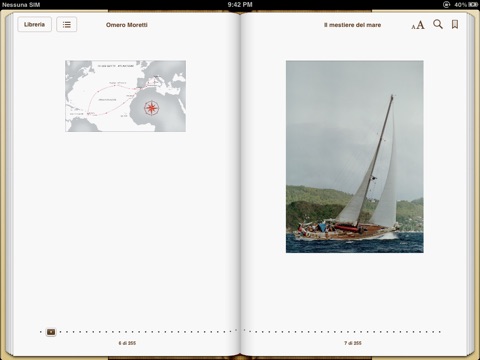This screenshot has height=360, width=480.
Task: Tap the page scrubber handle
Action: (51, 332)
